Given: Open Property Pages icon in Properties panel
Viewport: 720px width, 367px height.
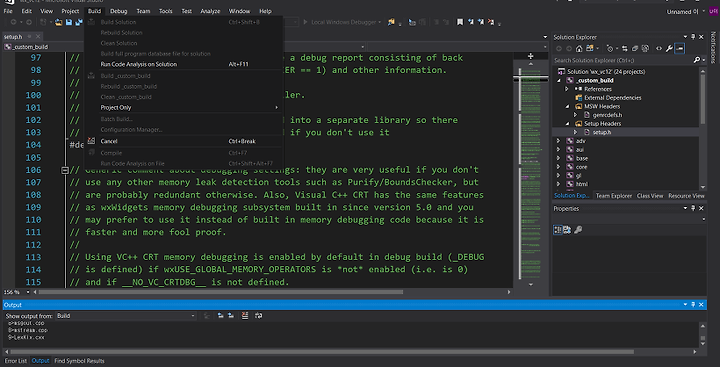Looking at the screenshot, I should (x=578, y=230).
